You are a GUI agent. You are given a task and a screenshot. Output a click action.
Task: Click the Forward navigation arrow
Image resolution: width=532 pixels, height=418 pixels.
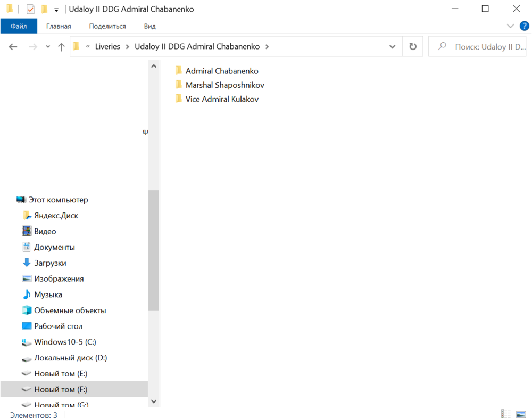(x=33, y=47)
